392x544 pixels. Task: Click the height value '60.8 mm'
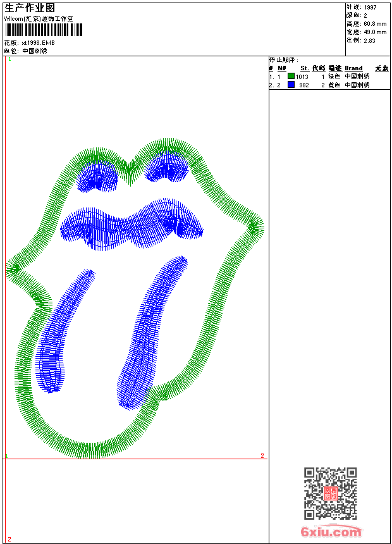[x=375, y=24]
